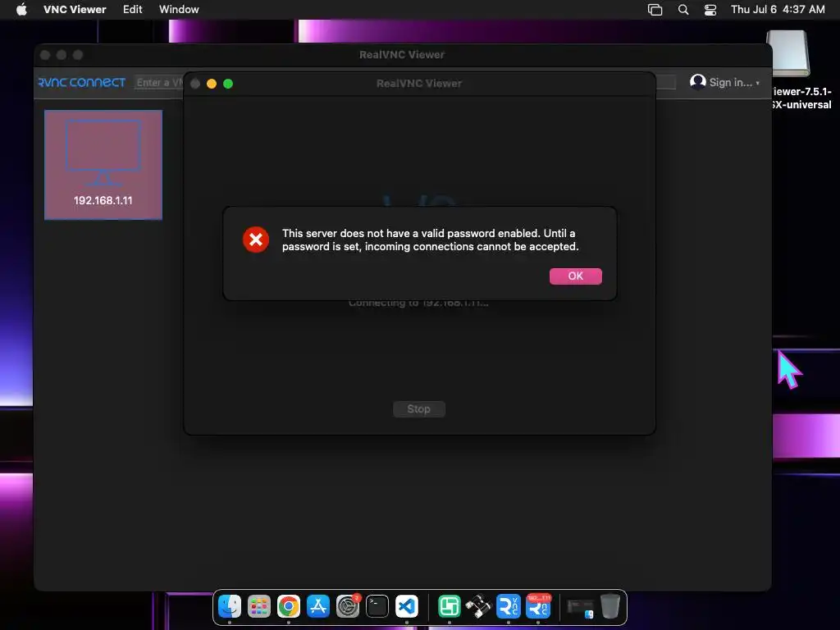Click the green floor-plan app icon in the dock
Image resolution: width=840 pixels, height=630 pixels.
coord(450,606)
